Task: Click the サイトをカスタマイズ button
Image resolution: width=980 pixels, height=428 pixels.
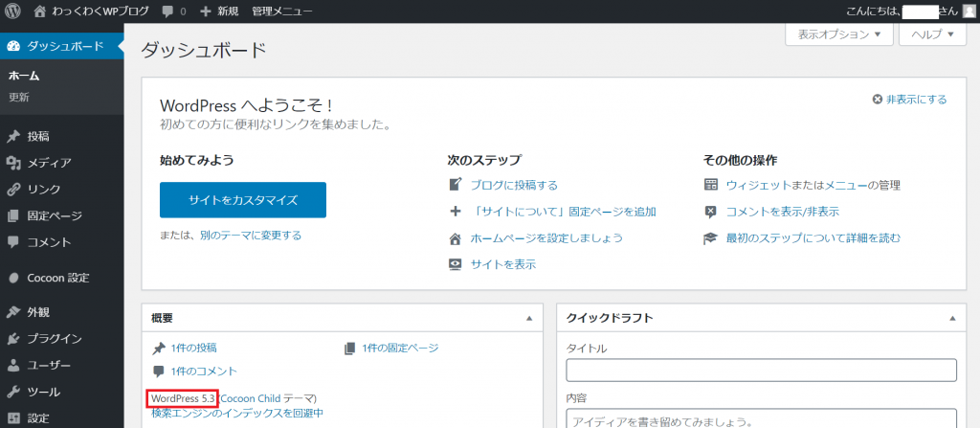Action: click(x=243, y=200)
